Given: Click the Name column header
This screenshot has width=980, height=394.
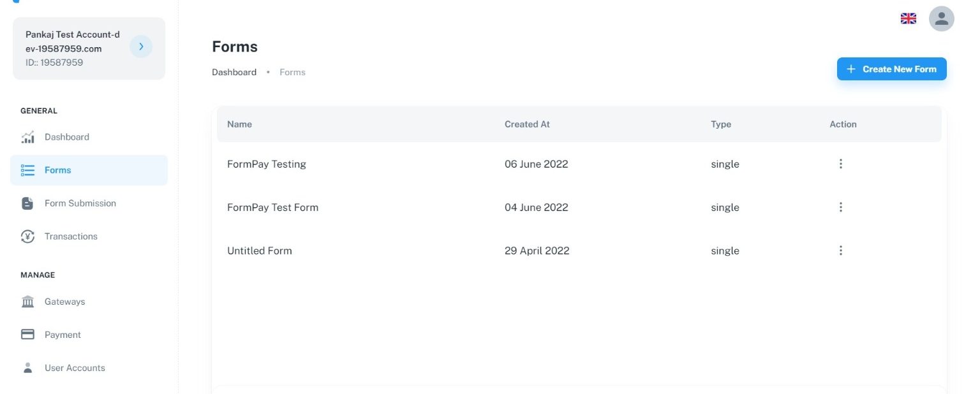Looking at the screenshot, I should (x=239, y=124).
